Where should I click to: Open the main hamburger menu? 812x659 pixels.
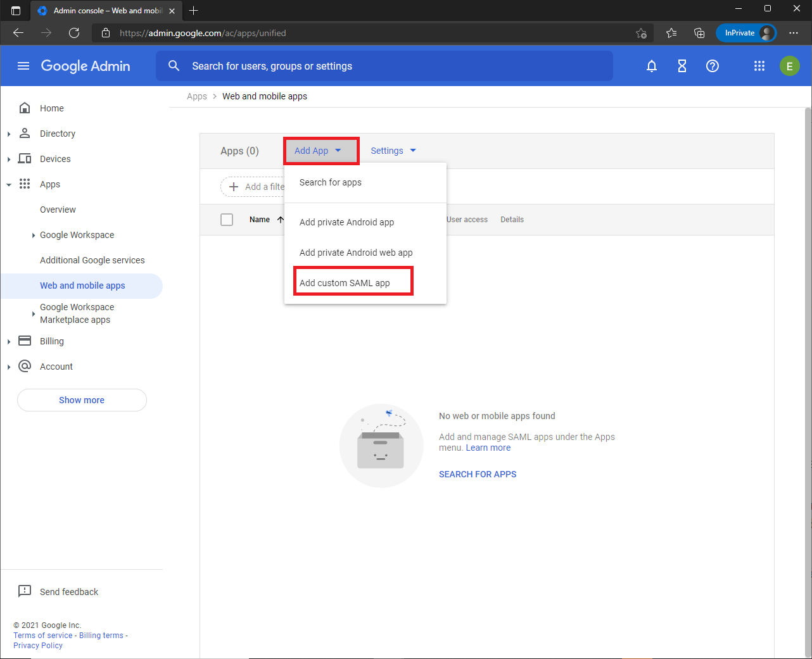click(x=23, y=66)
